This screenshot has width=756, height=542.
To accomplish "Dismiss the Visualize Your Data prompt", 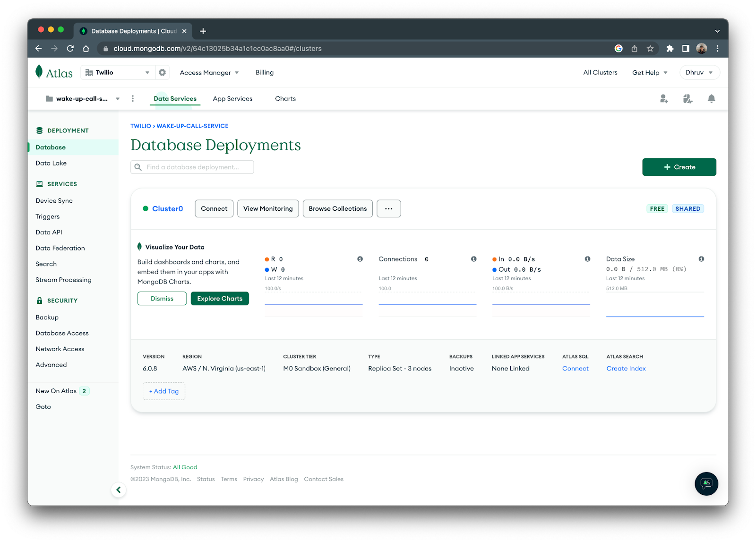I will [162, 298].
